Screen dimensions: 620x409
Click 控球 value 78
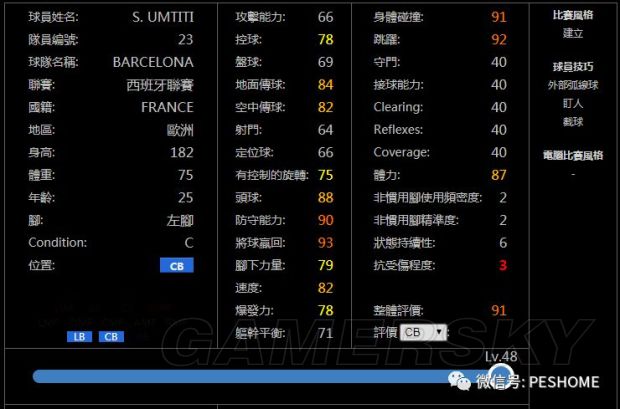click(325, 40)
